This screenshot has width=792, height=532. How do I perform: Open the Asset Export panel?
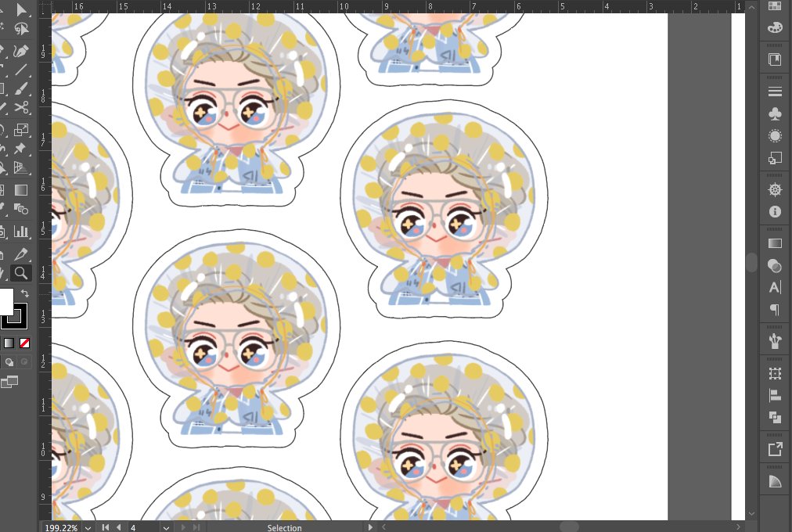(x=775, y=449)
